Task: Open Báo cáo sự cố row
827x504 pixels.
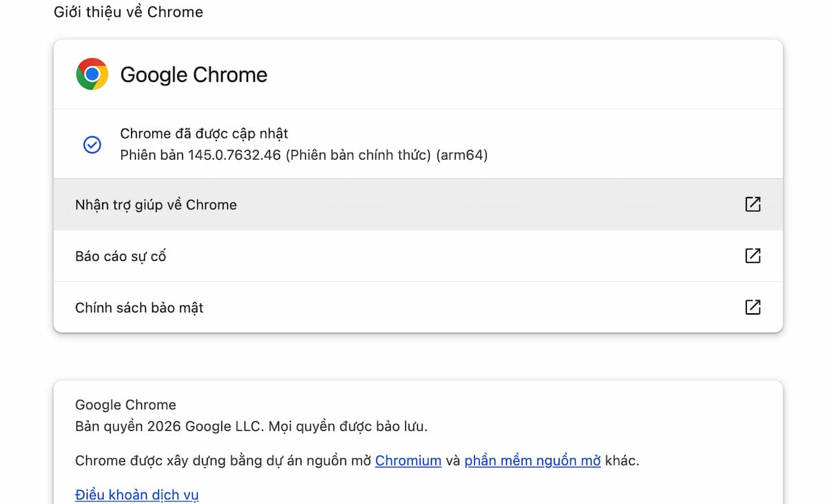Action: 418,256
